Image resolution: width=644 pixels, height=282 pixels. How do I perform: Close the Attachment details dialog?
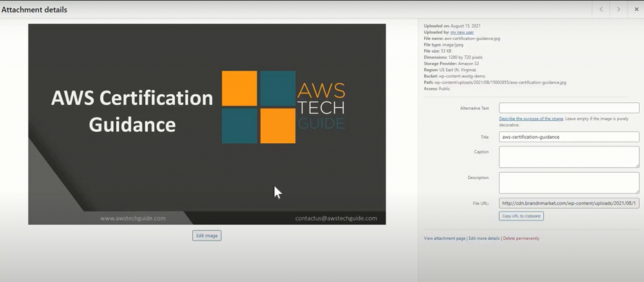click(636, 9)
